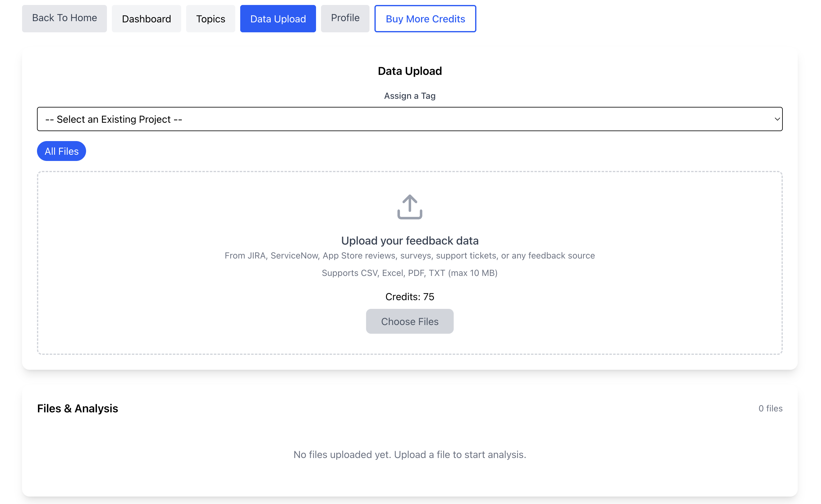
Task: Open the Topics tab
Action: click(210, 18)
